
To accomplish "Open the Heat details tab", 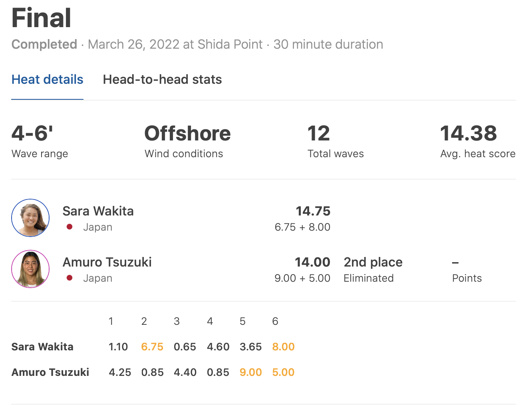I will pos(47,79).
